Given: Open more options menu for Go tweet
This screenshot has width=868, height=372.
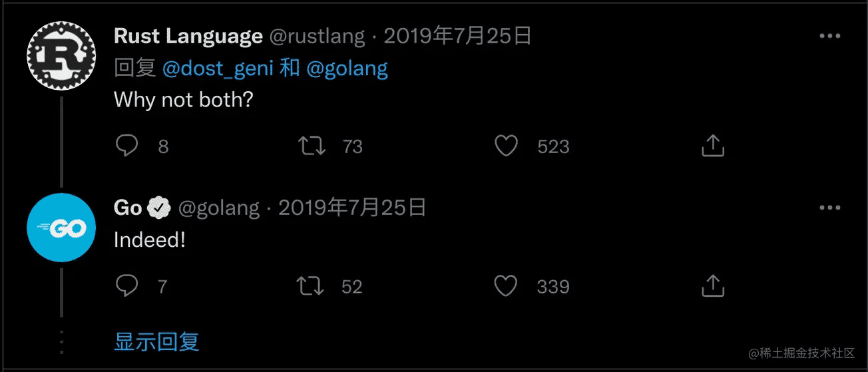Looking at the screenshot, I should pos(829,208).
